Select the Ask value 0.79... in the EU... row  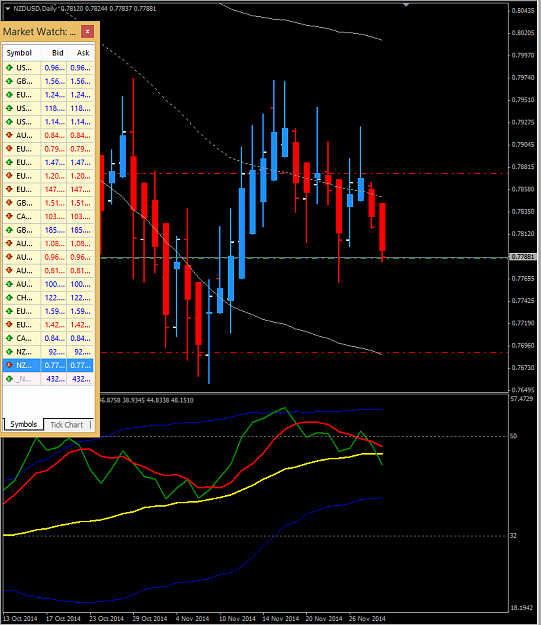81,149
